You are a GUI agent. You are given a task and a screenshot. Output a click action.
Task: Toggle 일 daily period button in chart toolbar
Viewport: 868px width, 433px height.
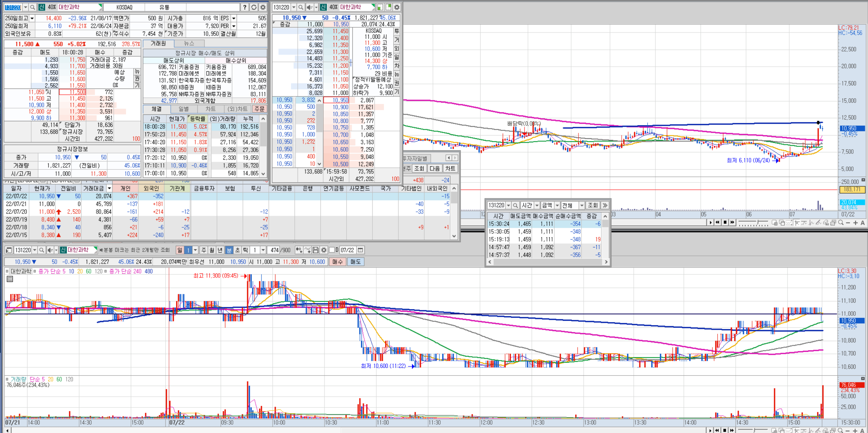click(x=180, y=250)
